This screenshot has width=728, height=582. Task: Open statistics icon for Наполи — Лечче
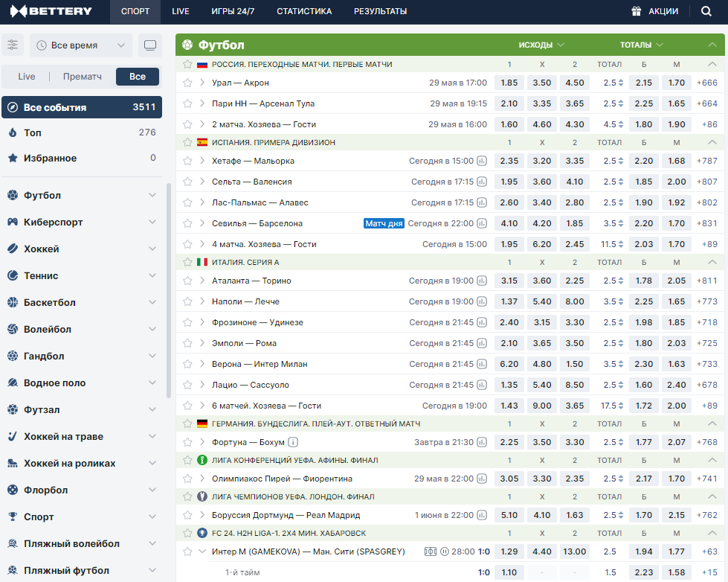482,301
